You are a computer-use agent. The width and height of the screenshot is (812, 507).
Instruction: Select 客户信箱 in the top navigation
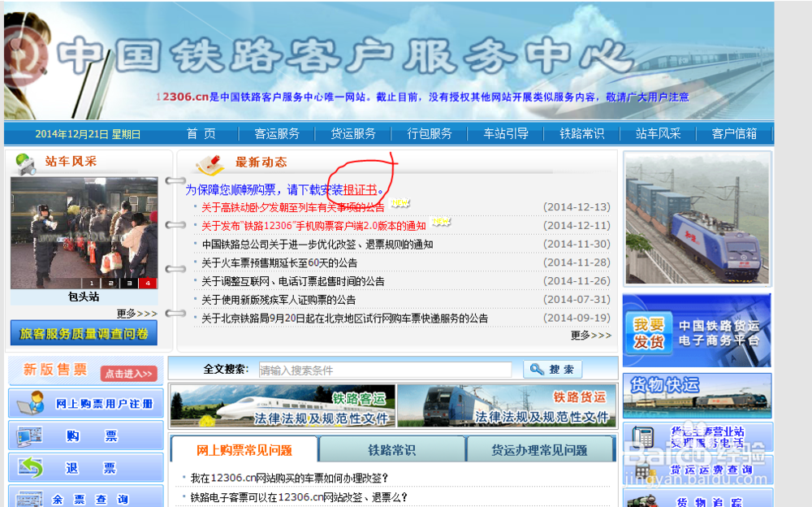click(734, 134)
